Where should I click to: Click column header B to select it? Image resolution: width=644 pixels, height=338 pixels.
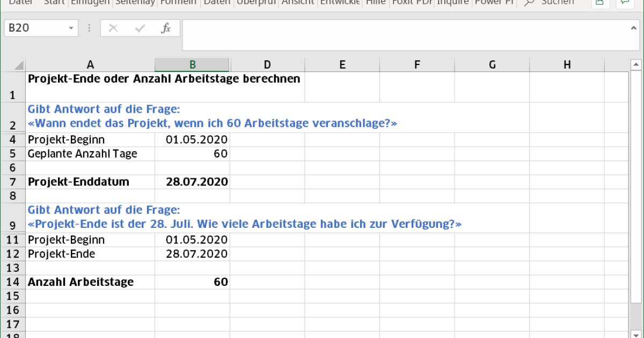pos(192,64)
